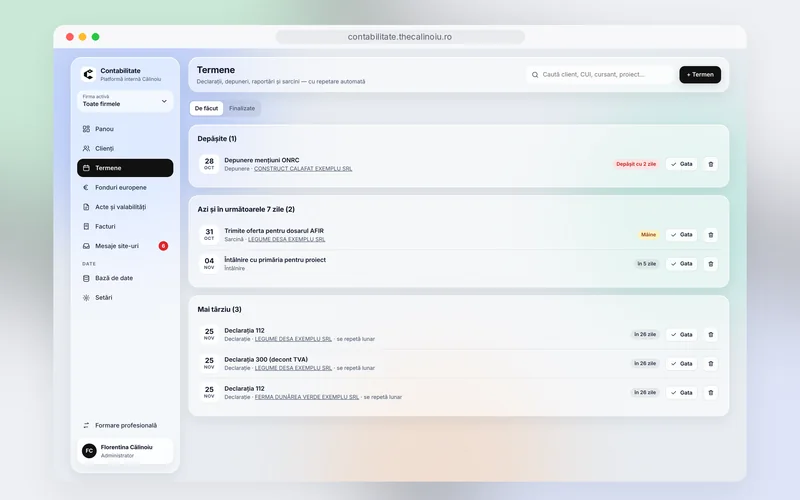The image size is (800, 500).
Task: Open the Panou dashboard page
Action: (x=125, y=129)
